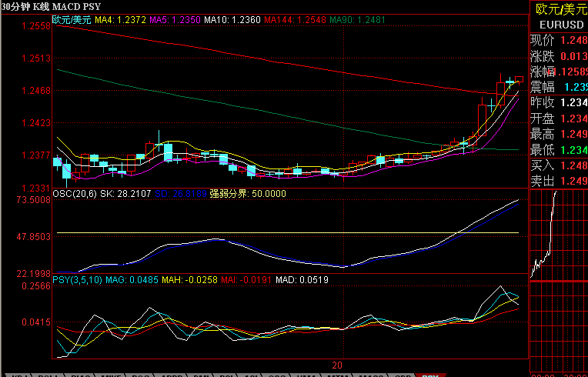This screenshot has width=588, height=377.
Task: Click the MAI: -0.0191 indicator value
Action: click(246, 280)
